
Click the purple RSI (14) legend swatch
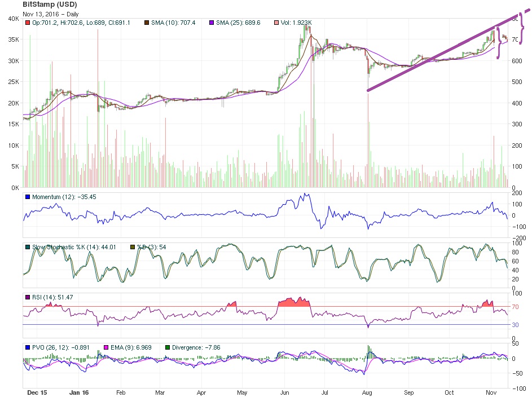28,297
